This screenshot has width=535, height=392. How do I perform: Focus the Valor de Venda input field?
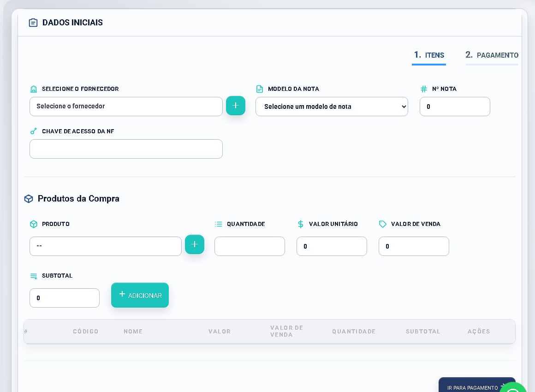(414, 246)
